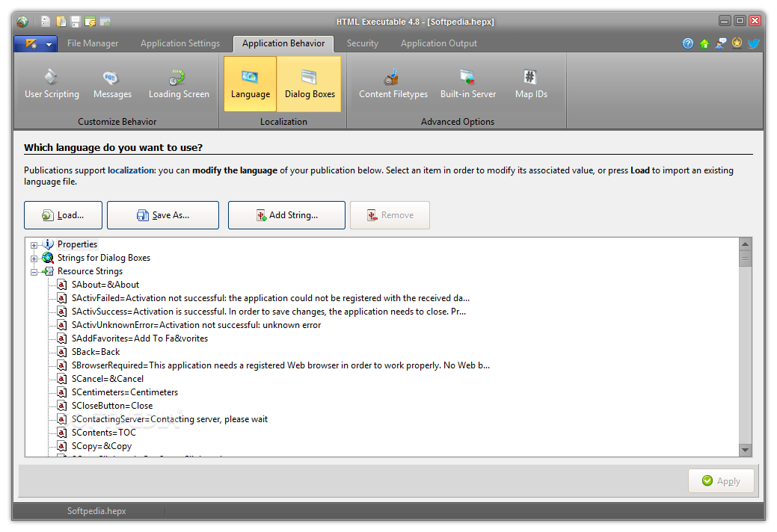The image size is (777, 532).
Task: Select the SCentimeters=Centimeters string
Action: (x=125, y=392)
